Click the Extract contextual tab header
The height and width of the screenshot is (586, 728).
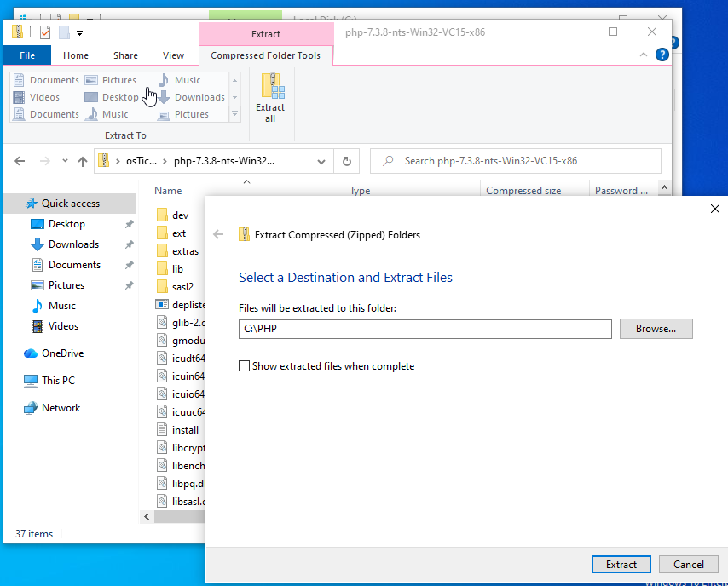(x=266, y=34)
